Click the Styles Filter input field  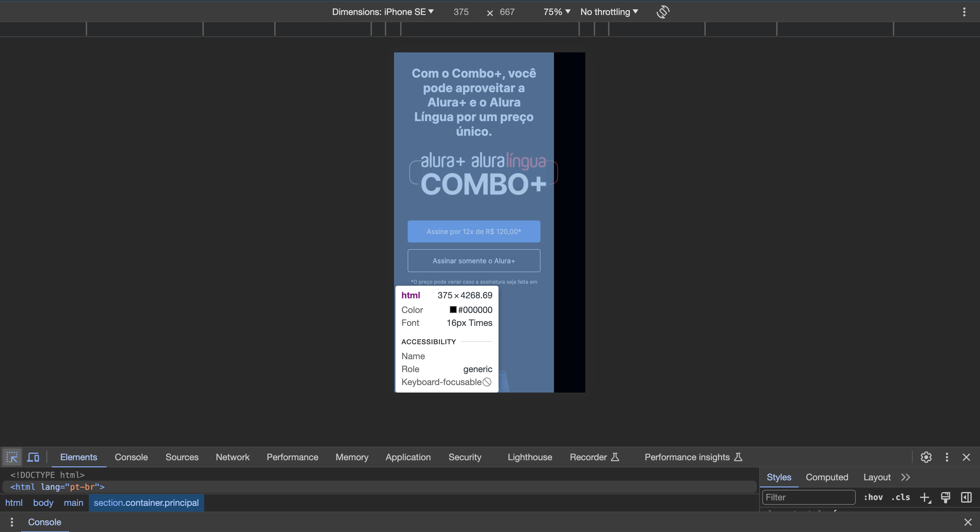tap(809, 497)
